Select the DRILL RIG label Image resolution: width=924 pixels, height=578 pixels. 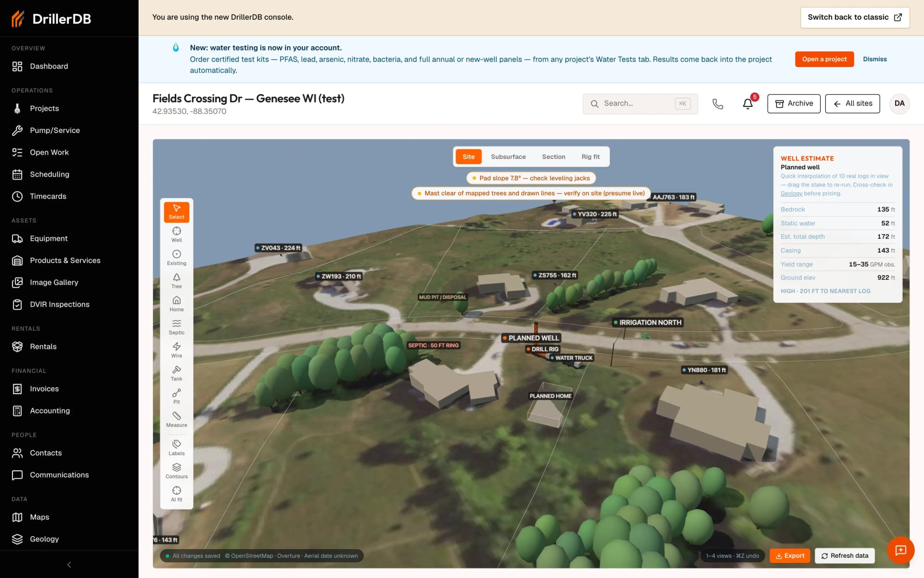tap(542, 349)
